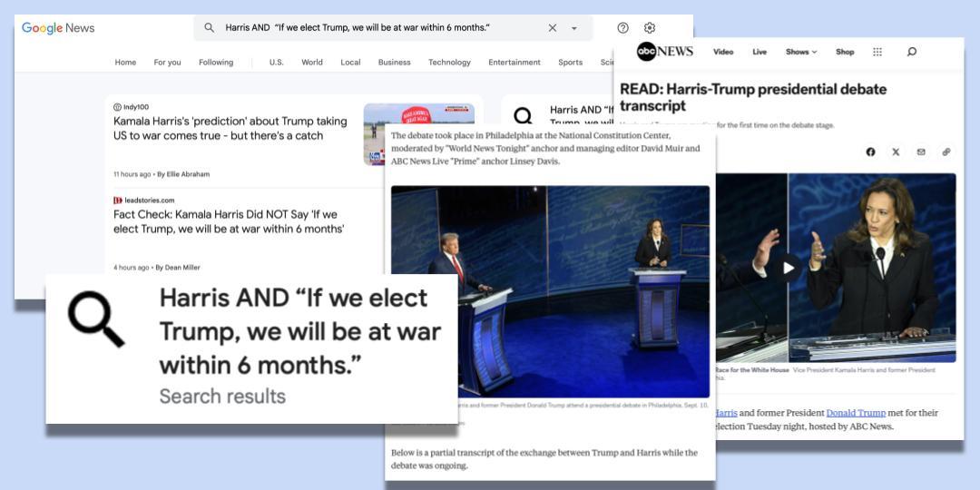Clear the Google News search query
The height and width of the screenshot is (490, 980).
pyautogui.click(x=553, y=28)
